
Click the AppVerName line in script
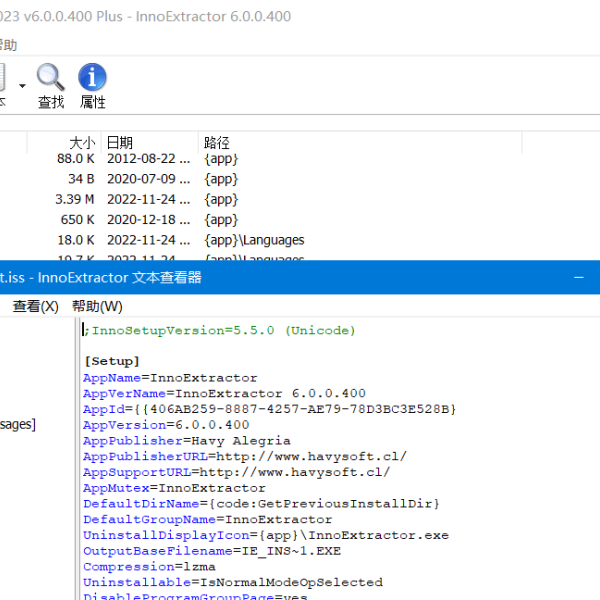coord(224,393)
